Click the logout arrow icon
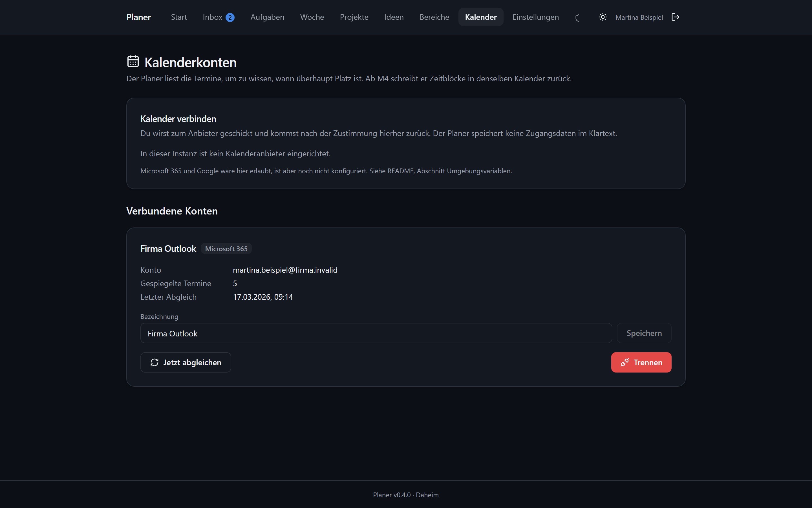This screenshot has width=812, height=508. click(675, 17)
